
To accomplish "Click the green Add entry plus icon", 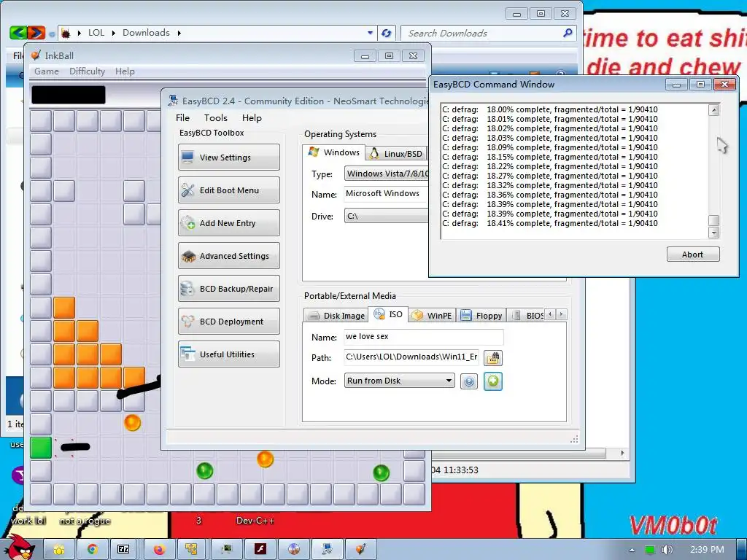I will pos(493,381).
